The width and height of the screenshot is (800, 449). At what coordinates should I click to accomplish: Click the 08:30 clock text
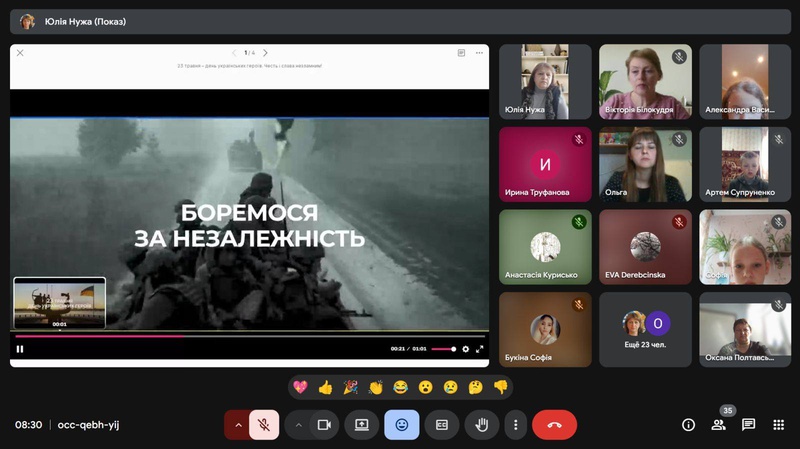[x=29, y=425]
